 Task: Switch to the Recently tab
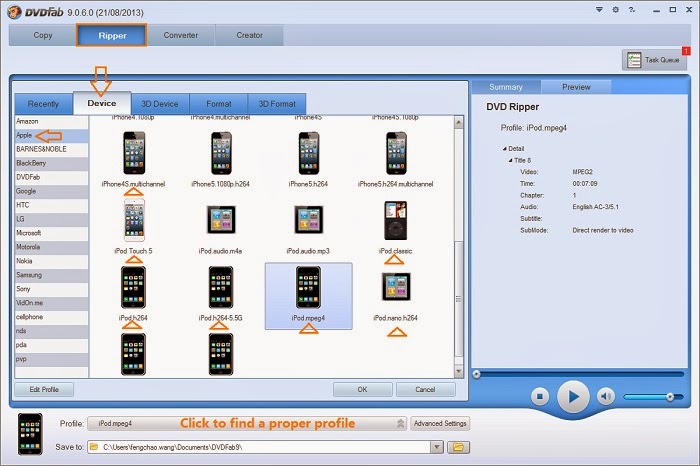[x=43, y=104]
